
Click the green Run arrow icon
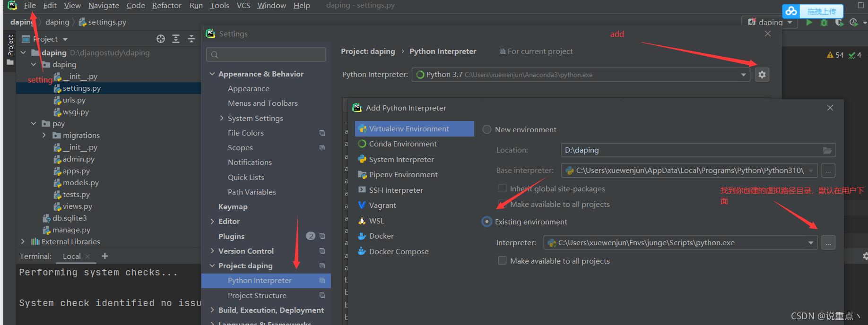tap(809, 22)
